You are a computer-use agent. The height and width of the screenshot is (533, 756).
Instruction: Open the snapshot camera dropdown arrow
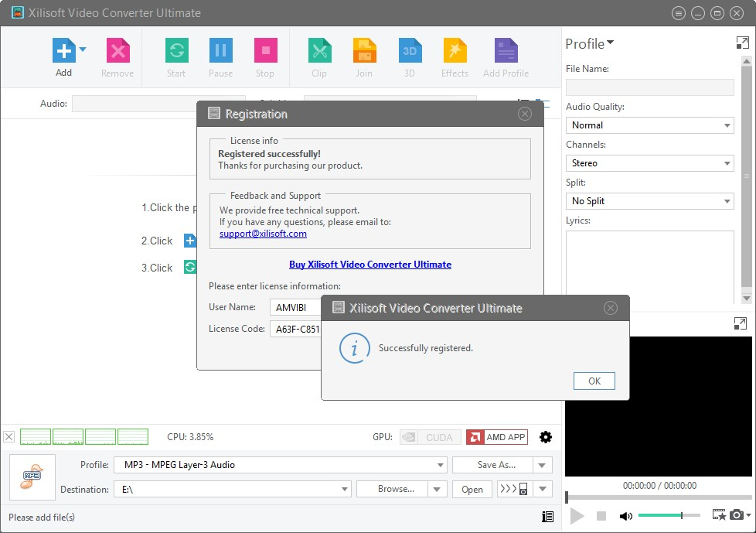point(748,514)
